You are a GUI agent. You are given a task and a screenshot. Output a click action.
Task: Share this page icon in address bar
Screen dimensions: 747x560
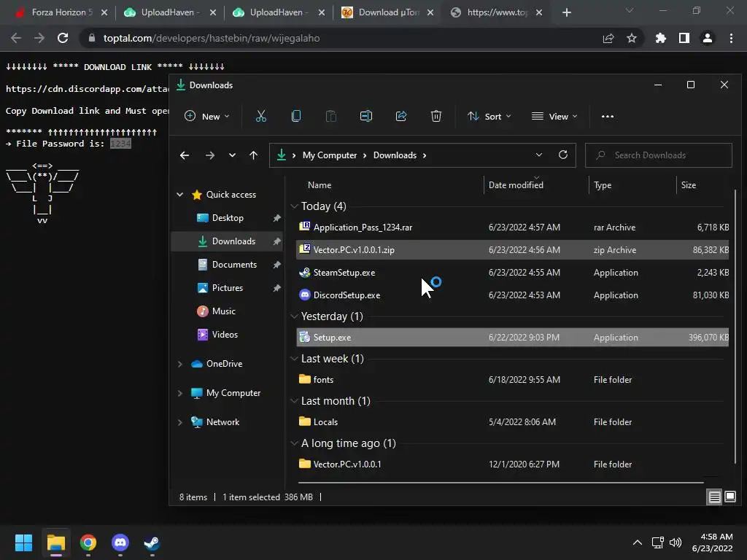coord(608,38)
